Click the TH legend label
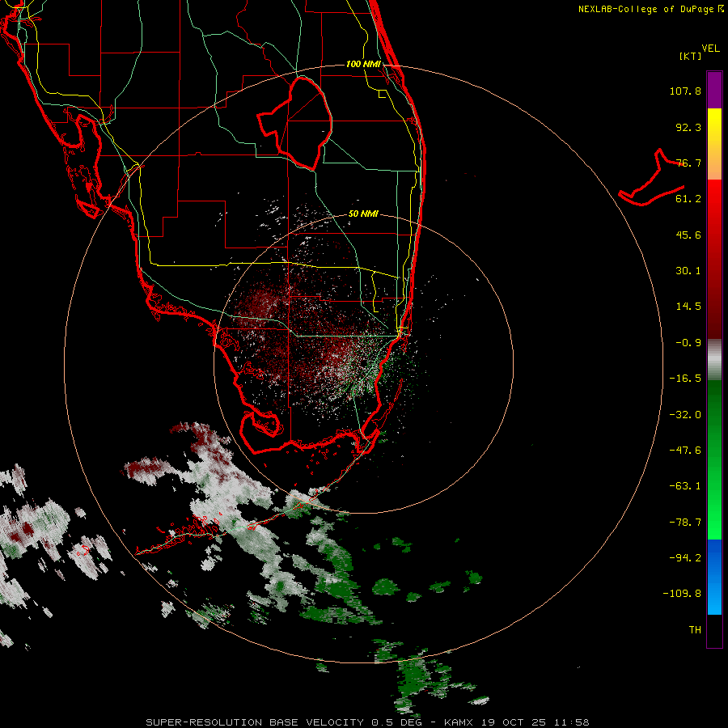This screenshot has width=728, height=728. coord(695,630)
